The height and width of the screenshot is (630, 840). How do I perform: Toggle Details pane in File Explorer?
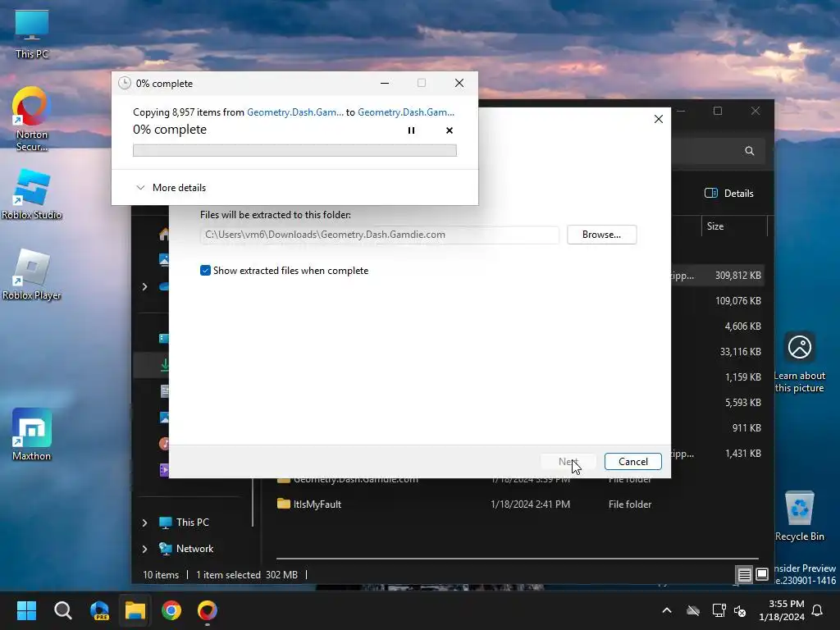point(729,194)
